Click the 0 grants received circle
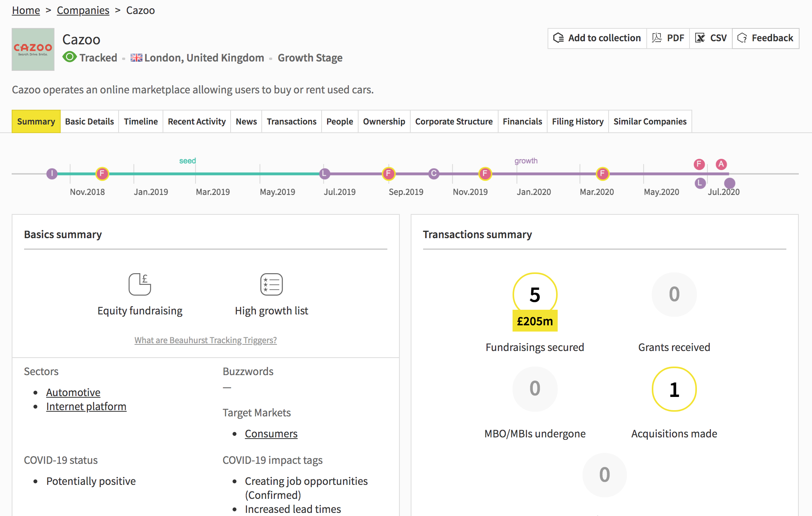 [674, 294]
